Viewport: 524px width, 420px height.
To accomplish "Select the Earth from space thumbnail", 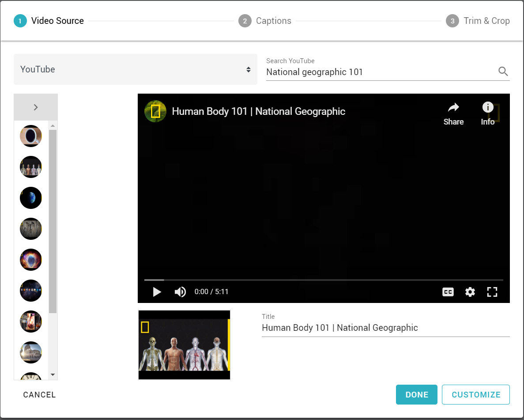I will coord(31,198).
